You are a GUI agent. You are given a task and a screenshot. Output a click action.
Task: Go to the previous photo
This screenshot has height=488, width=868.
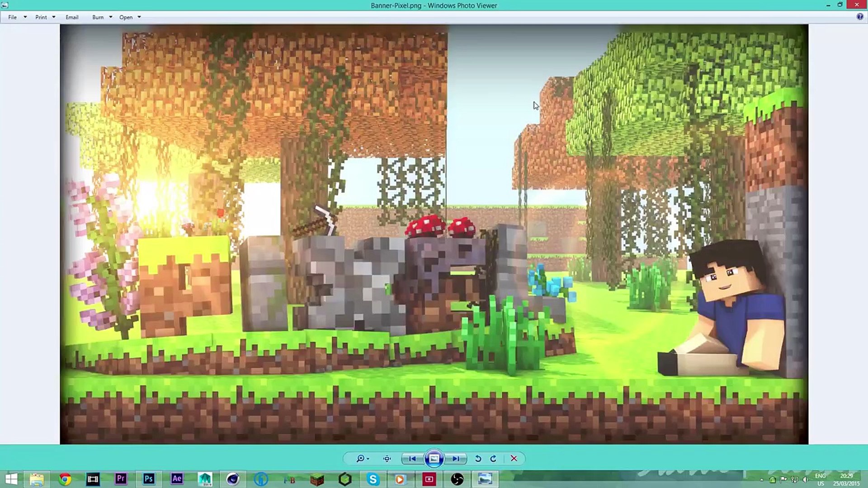pos(412,459)
